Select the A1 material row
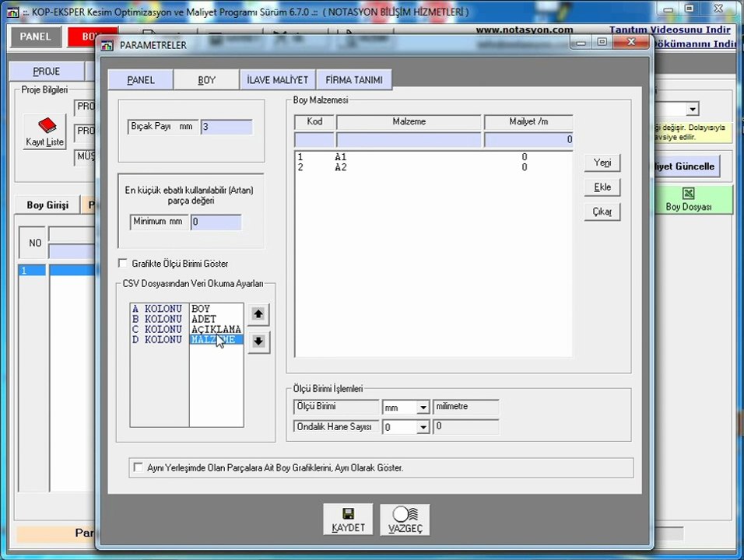744x560 pixels. (x=433, y=157)
